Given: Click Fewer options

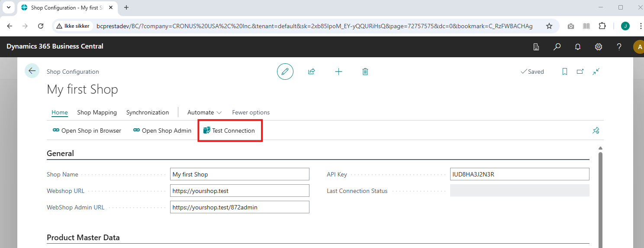Looking at the screenshot, I should tap(251, 112).
